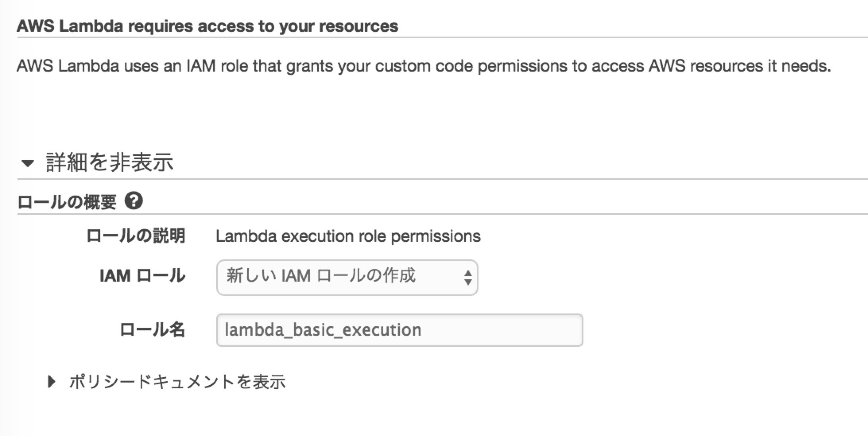Expand the ポリシードキュメントを表示 disclosure triangle
The width and height of the screenshot is (868, 436).
(51, 382)
